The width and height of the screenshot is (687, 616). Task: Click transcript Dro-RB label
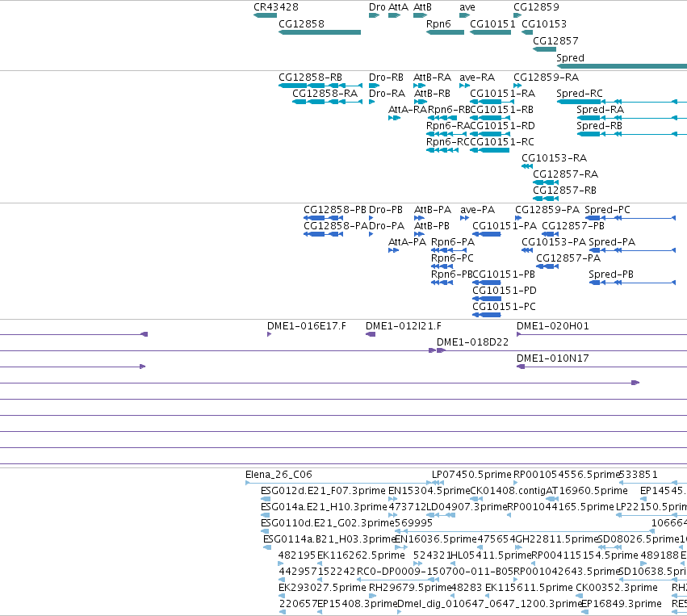click(386, 78)
